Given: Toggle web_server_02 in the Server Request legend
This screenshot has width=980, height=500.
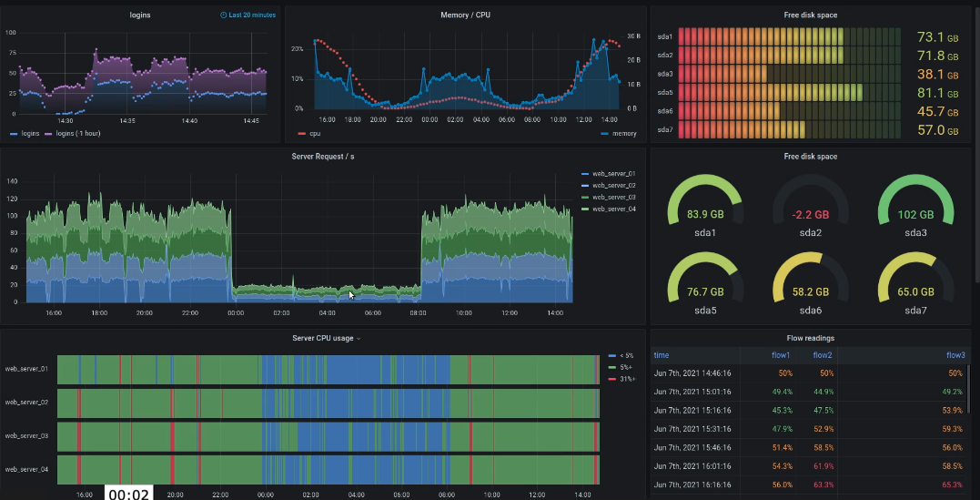Looking at the screenshot, I should [x=613, y=185].
